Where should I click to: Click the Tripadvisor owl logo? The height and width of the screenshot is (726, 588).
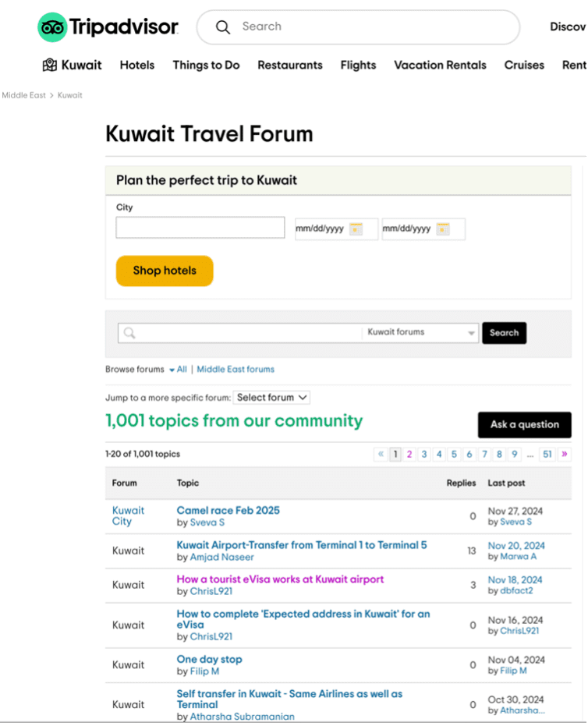(x=52, y=27)
